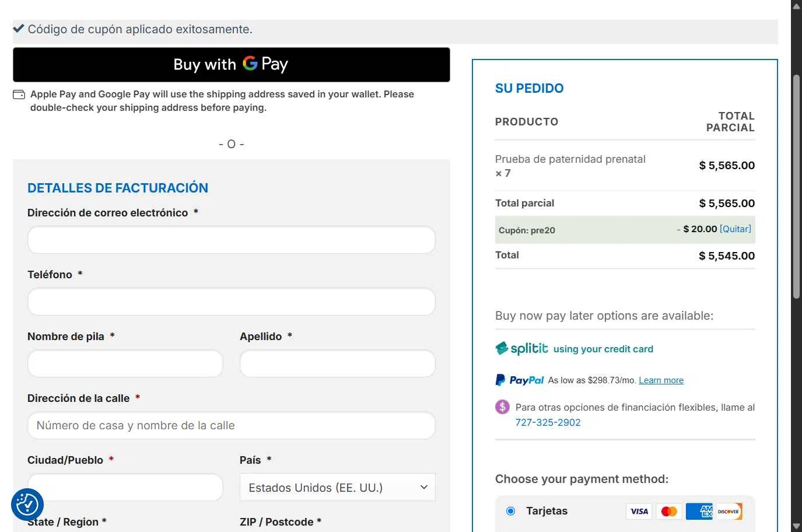Click the Choose your payment method heading
802x532 pixels.
582,479
